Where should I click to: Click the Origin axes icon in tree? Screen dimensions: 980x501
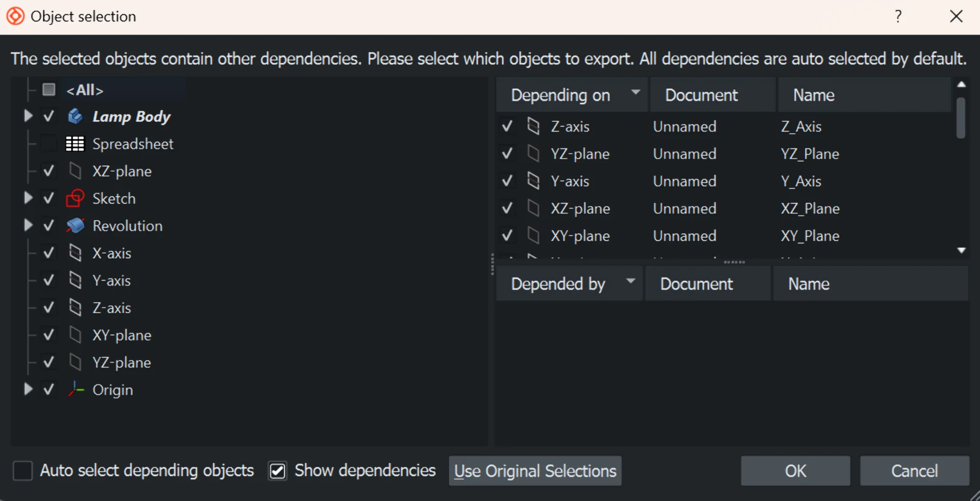76,389
